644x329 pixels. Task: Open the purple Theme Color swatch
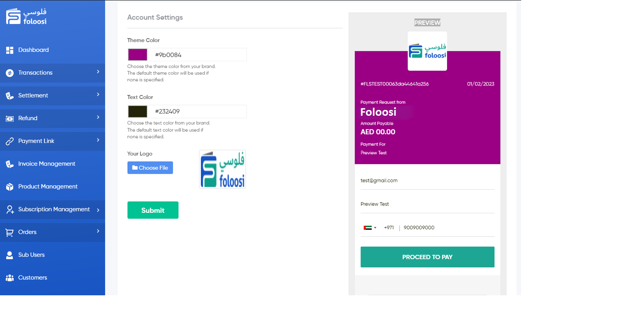[137, 55]
